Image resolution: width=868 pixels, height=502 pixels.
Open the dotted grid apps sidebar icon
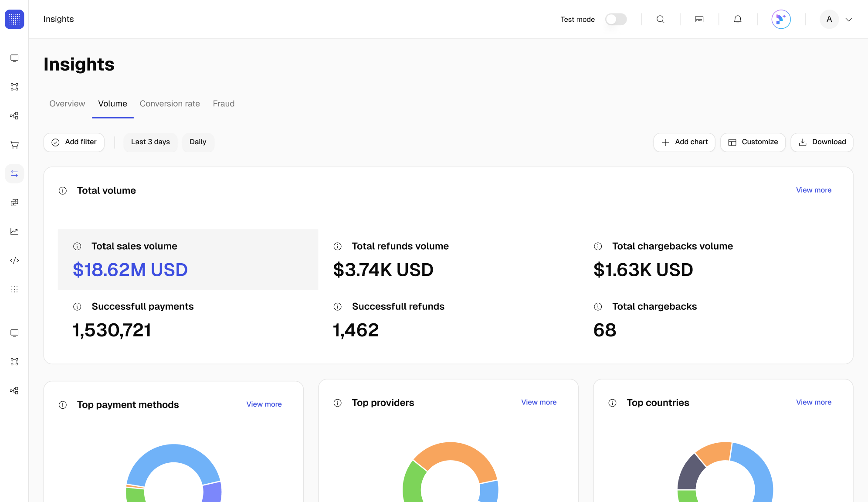tap(14, 289)
